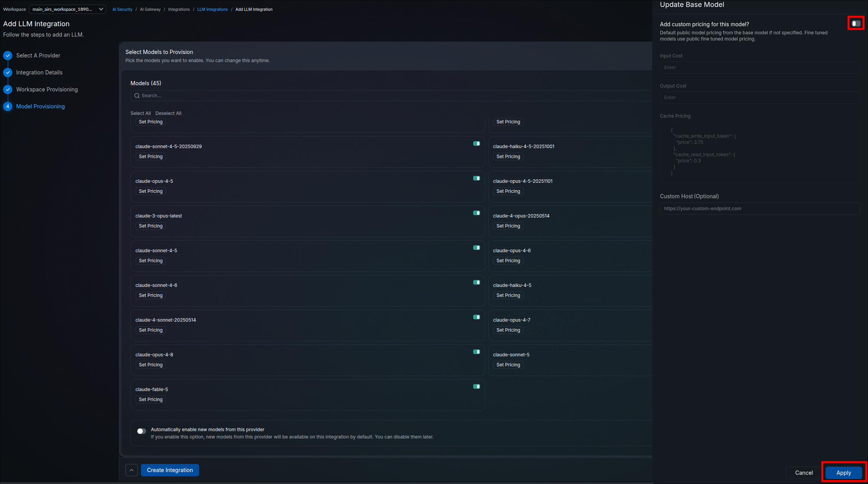Go to Workspace Provisioning step
The width and height of the screenshot is (868, 484).
pyautogui.click(x=47, y=89)
